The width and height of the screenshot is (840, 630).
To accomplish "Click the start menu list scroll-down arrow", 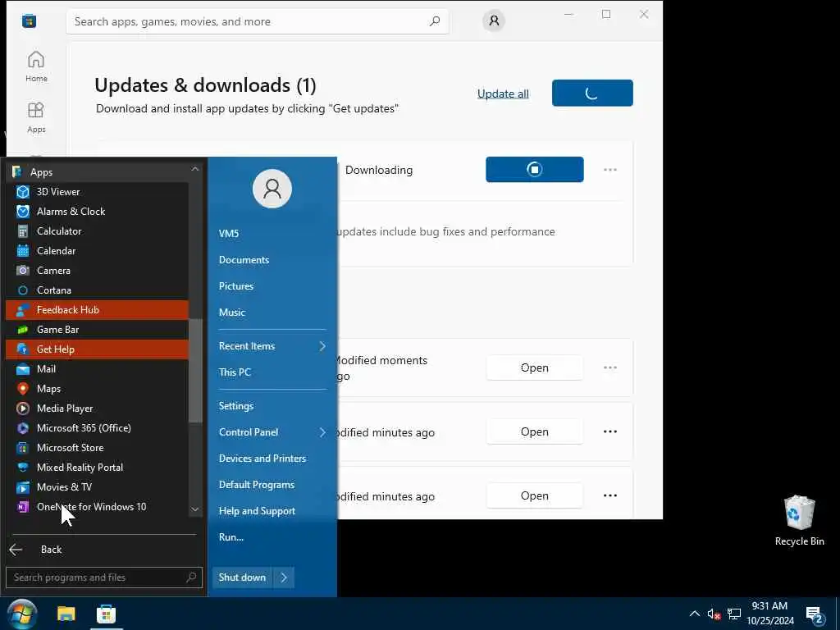I will [x=195, y=509].
